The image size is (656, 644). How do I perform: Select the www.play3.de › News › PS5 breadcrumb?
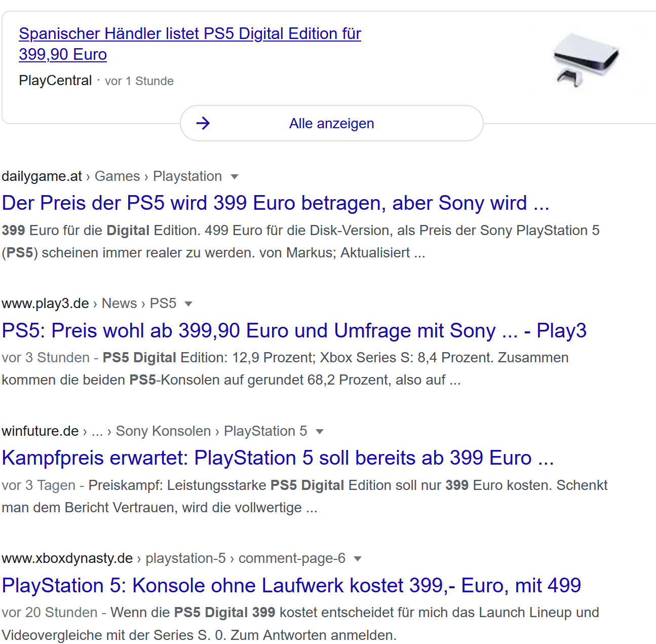(89, 304)
